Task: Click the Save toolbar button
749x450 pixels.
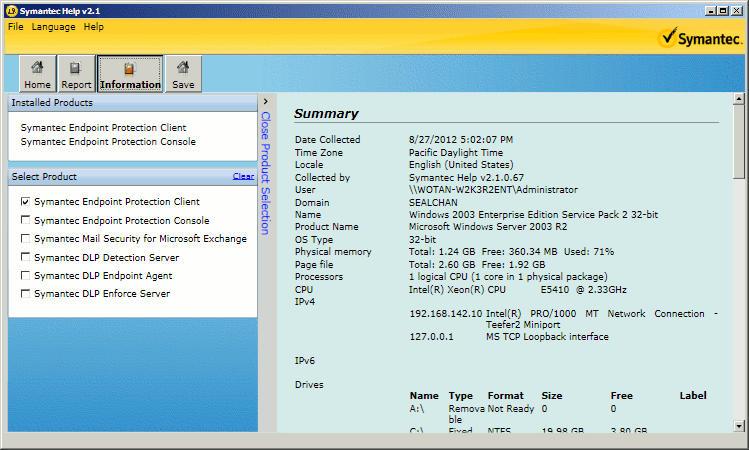Action: click(x=183, y=74)
